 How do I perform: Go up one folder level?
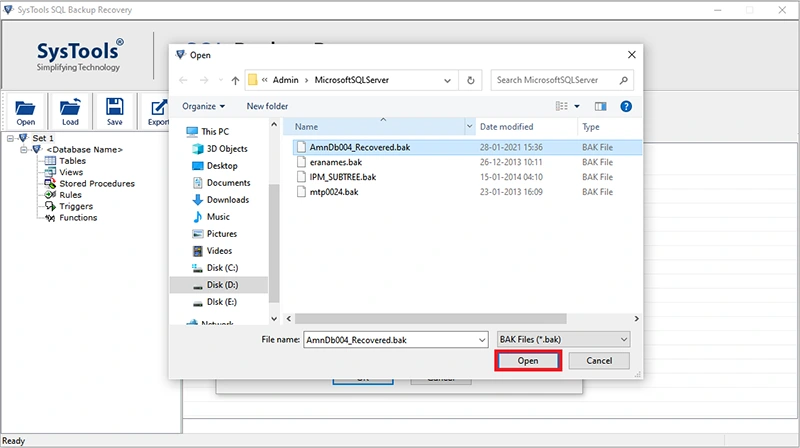(x=235, y=80)
